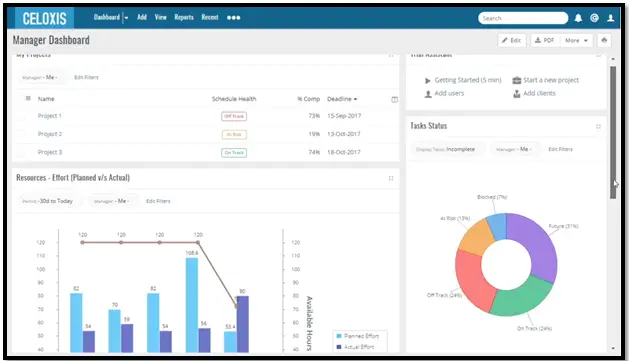Click the Celoxis logo

click(x=44, y=18)
